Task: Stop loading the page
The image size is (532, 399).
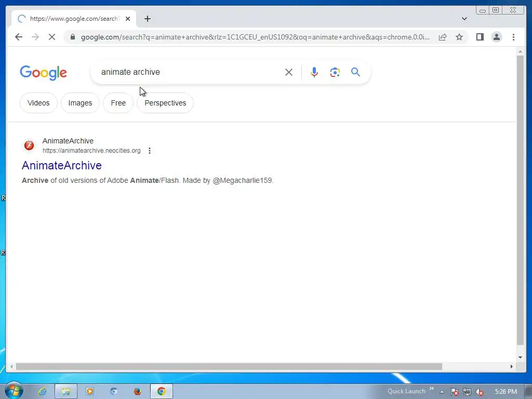Action: pyautogui.click(x=52, y=37)
